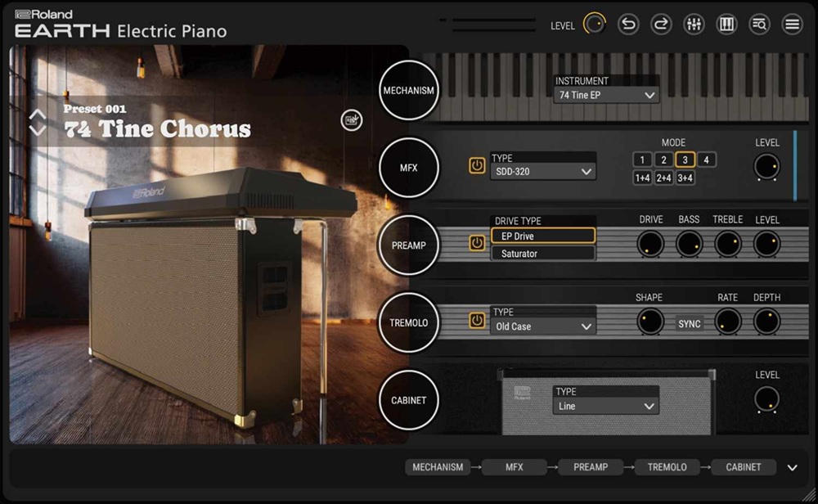The height and width of the screenshot is (504, 818).
Task: Open the MFX TYPE dropdown showing SDD-320
Action: [542, 171]
